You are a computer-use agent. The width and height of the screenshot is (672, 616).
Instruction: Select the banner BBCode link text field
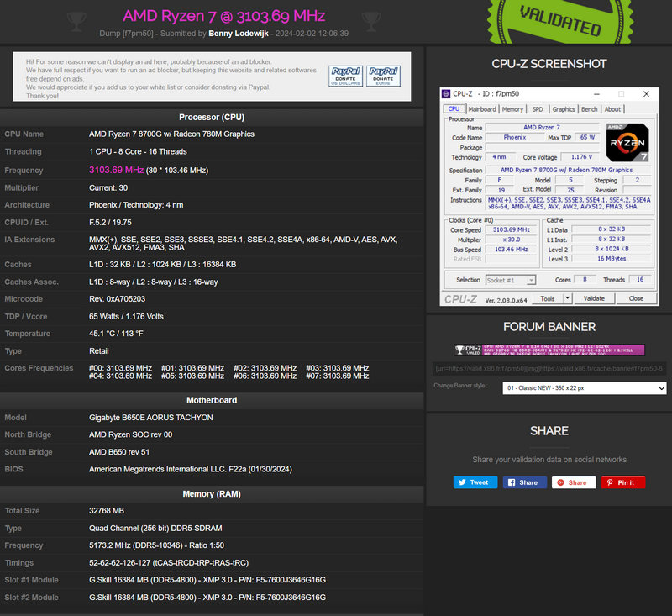coord(549,368)
